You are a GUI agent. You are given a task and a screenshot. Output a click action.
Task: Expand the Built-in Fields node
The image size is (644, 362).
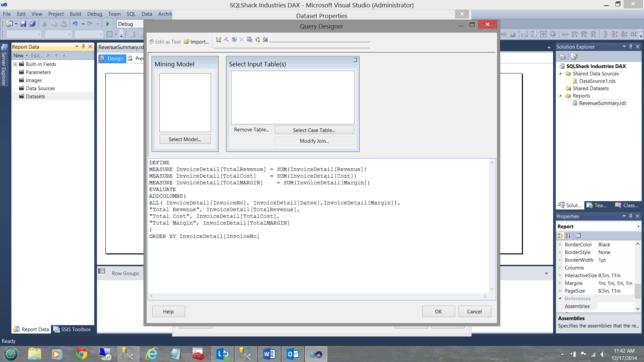[x=15, y=64]
